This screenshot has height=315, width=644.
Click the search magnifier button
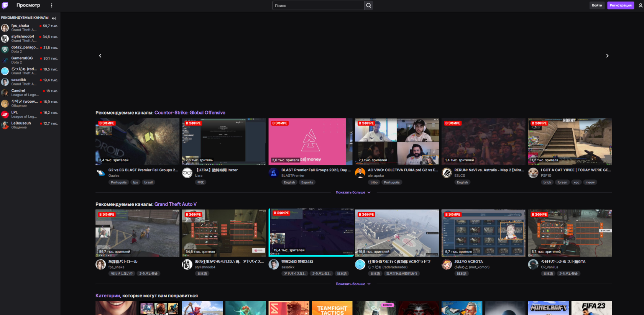368,5
